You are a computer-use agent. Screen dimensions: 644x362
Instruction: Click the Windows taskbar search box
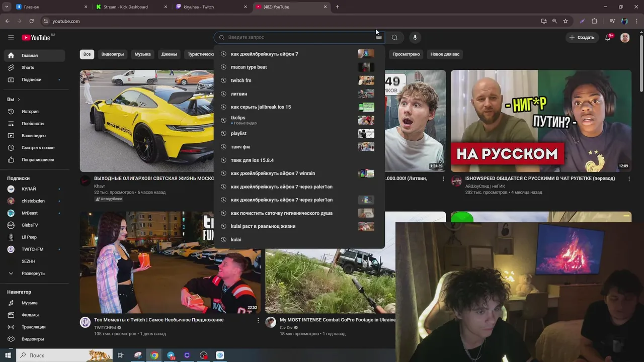64,355
